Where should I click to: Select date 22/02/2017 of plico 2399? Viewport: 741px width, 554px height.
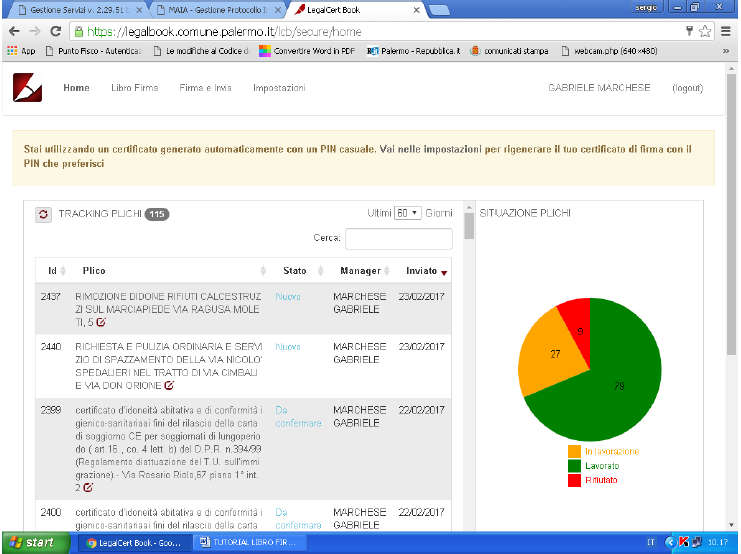click(422, 410)
